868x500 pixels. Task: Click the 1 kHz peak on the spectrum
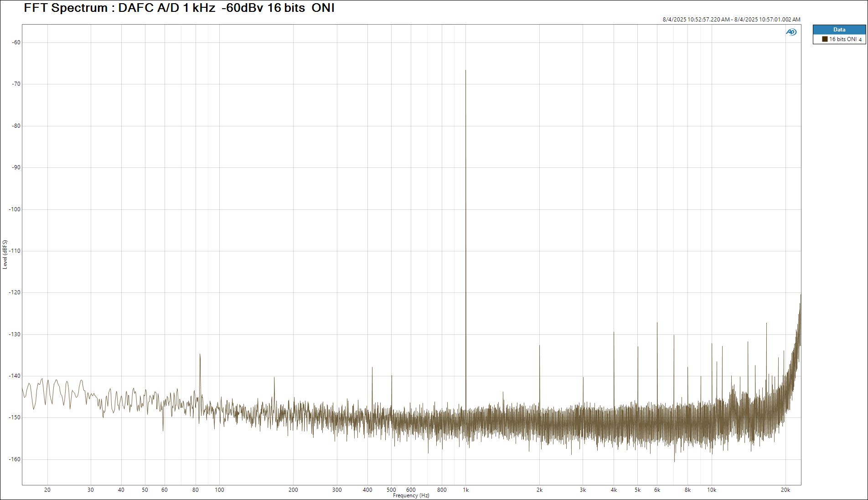pyautogui.click(x=465, y=71)
